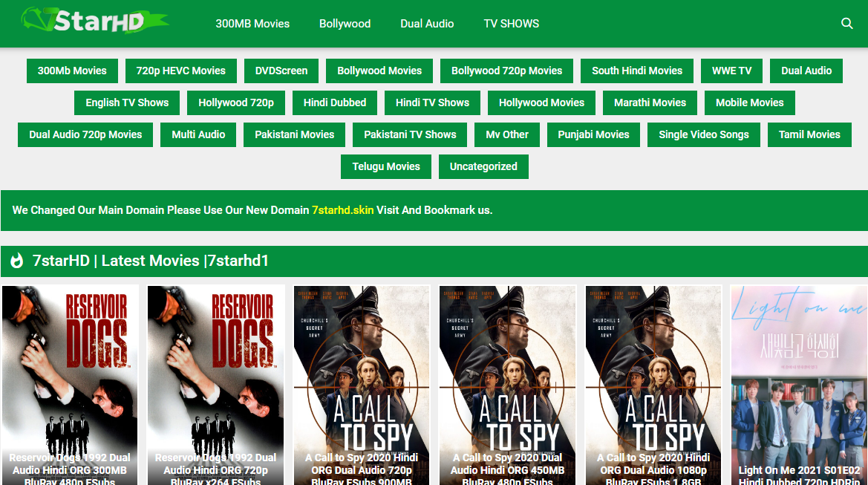
Task: Browse the Tamil Movies category
Action: (x=809, y=134)
